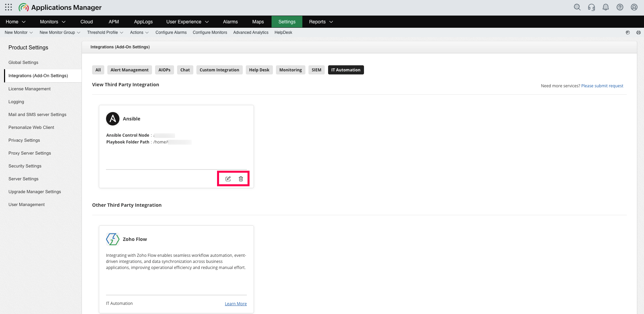Show All integrations filter

[98, 70]
